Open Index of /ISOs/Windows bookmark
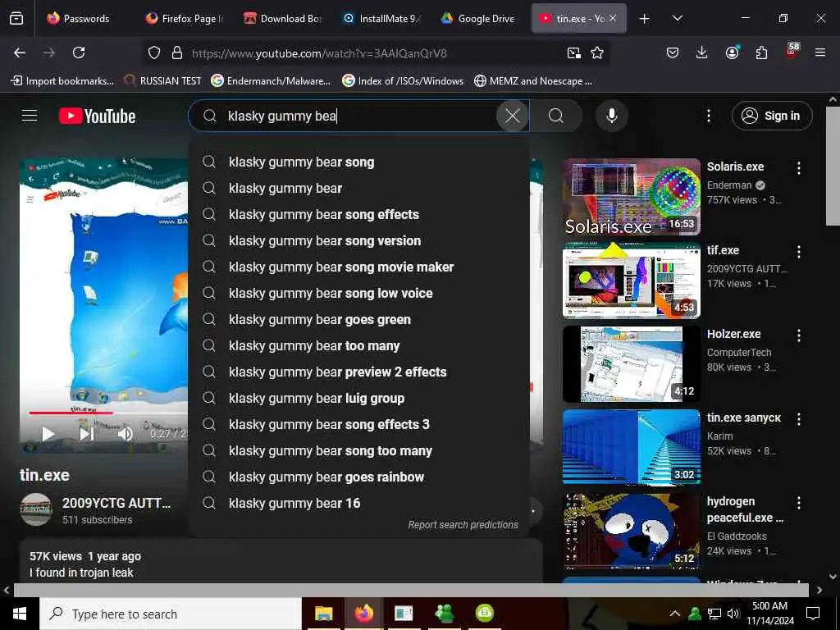Screen dimensions: 840x630 pyautogui.click(x=403, y=81)
